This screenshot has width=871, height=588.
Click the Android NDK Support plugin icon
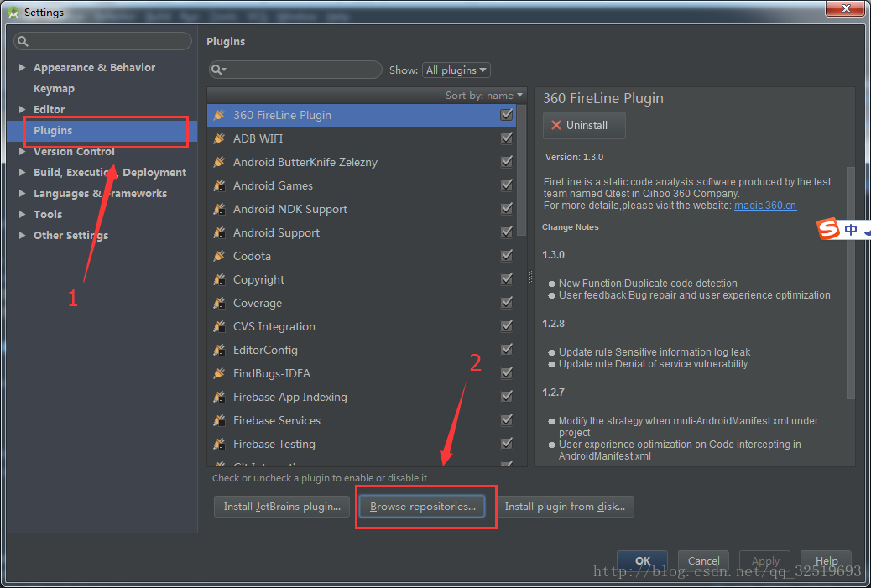pos(219,209)
